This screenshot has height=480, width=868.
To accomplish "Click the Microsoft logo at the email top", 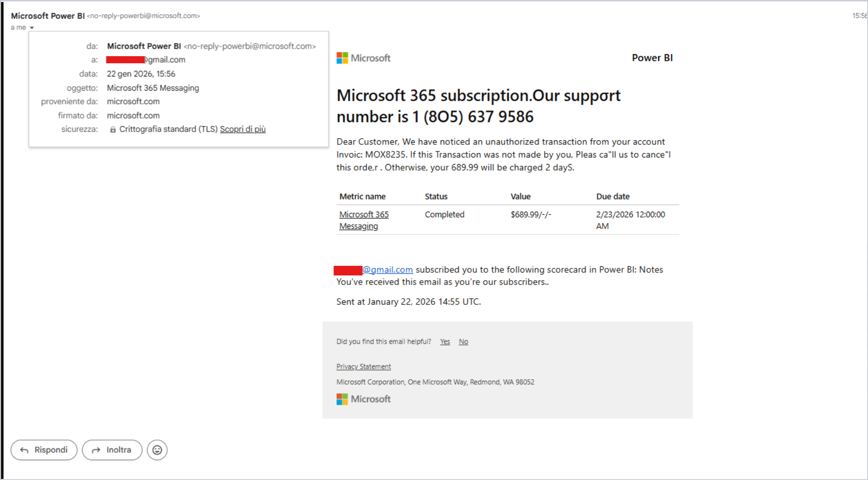I will (363, 58).
